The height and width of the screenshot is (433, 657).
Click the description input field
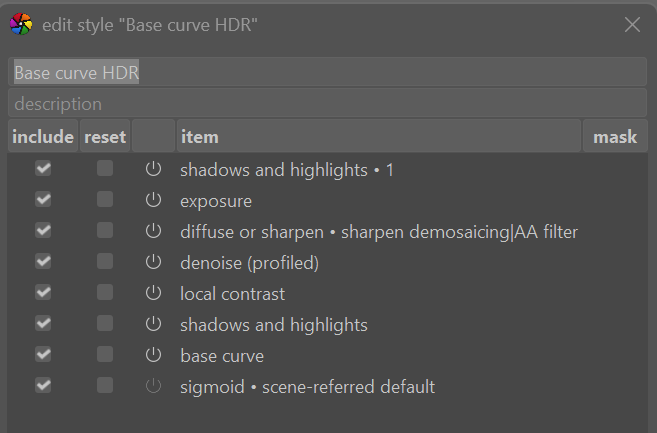point(327,103)
